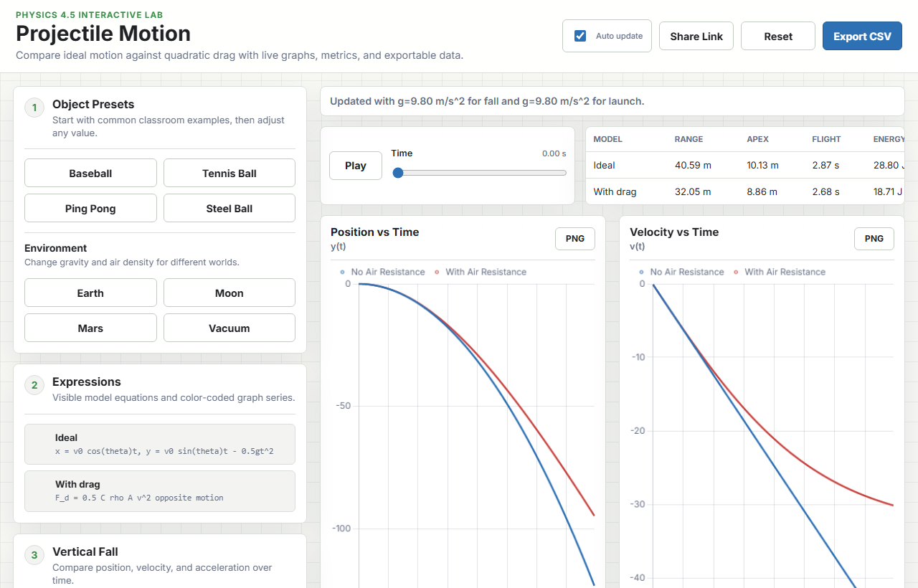Viewport: 918px width, 588px height.
Task: Click the step 1 number badge
Action: (x=34, y=108)
